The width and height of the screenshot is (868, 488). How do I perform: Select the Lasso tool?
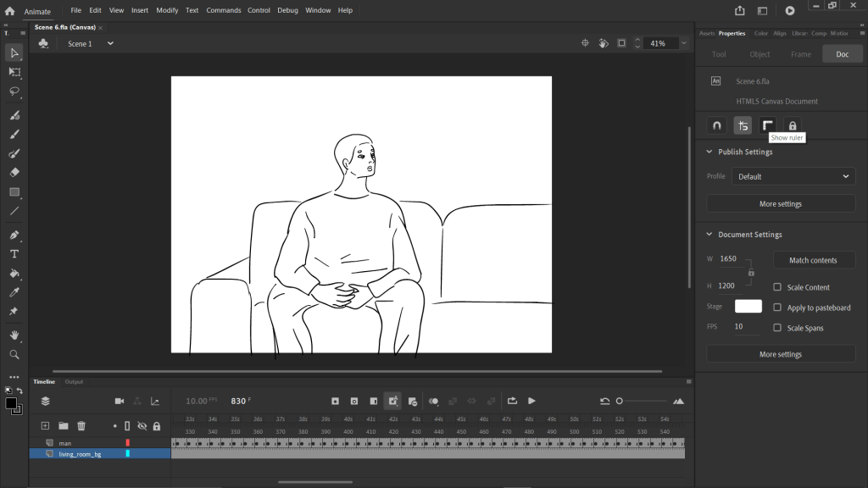(x=14, y=91)
